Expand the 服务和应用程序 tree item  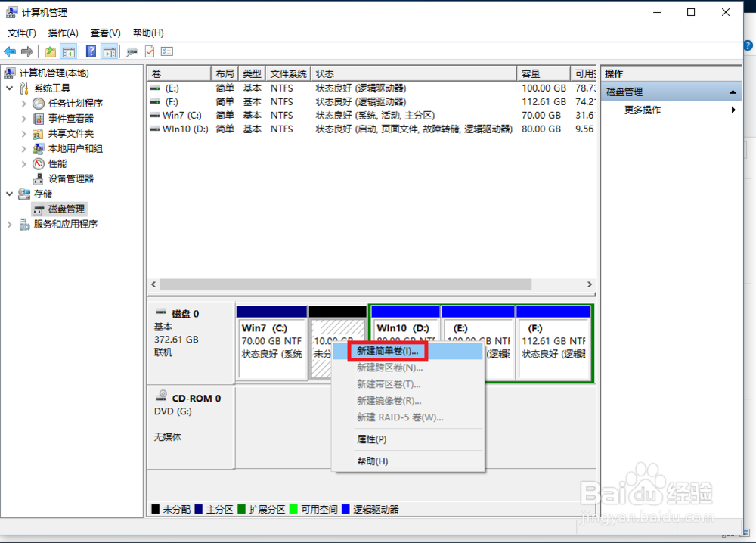(10, 224)
